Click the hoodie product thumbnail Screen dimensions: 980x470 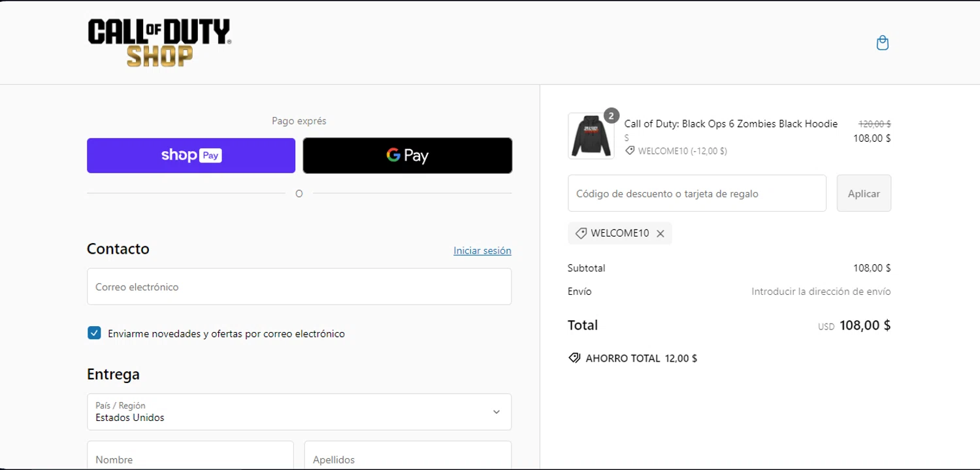click(x=591, y=136)
